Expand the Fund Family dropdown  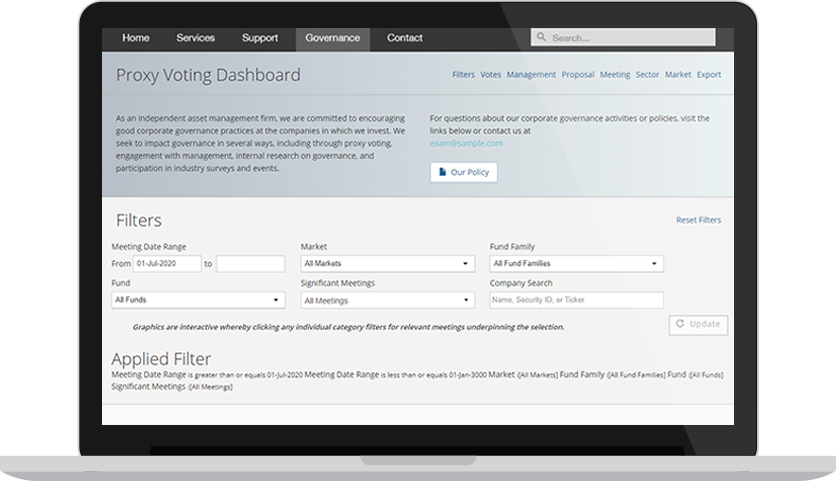pos(575,264)
